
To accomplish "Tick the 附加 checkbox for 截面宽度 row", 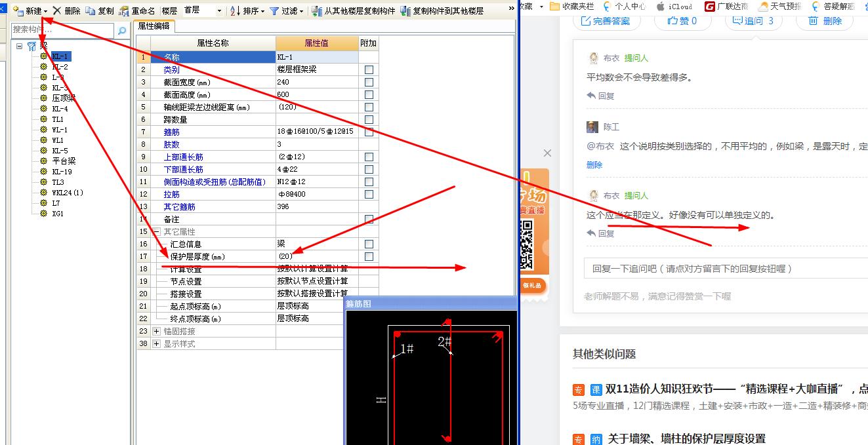I will click(x=369, y=82).
